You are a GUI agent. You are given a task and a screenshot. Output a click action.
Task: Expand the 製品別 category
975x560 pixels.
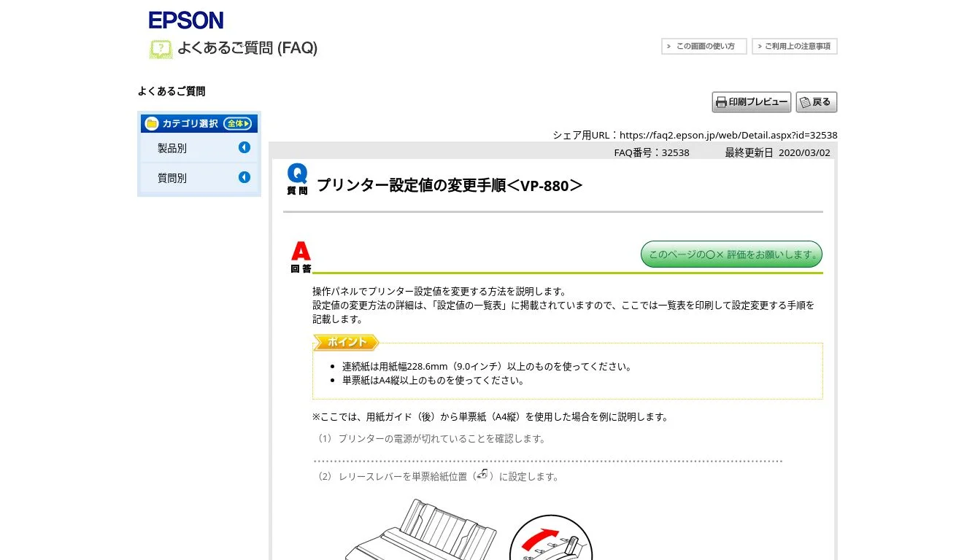coord(244,147)
